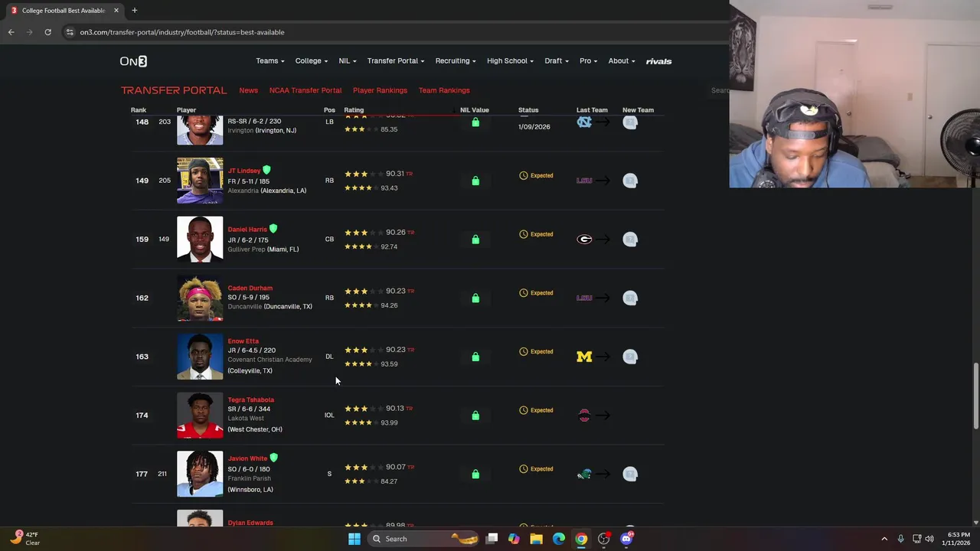
Task: Open Dylan Edwards player profile link
Action: click(x=250, y=523)
